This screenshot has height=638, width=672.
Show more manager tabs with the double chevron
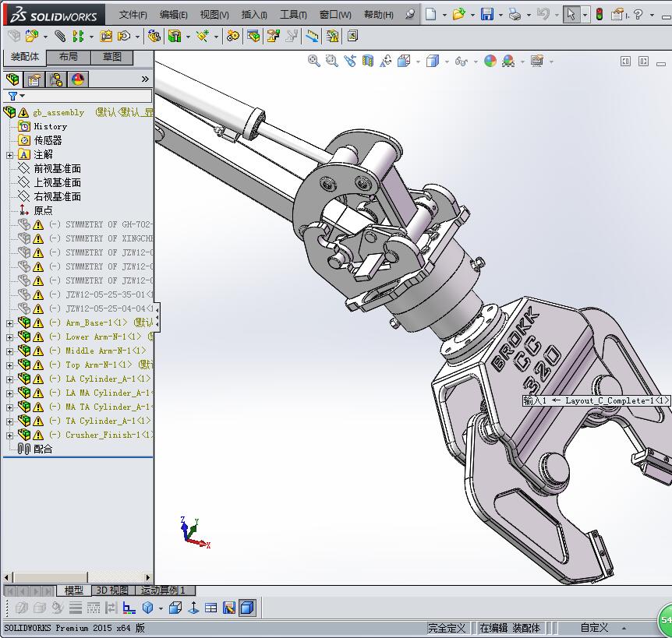145,79
